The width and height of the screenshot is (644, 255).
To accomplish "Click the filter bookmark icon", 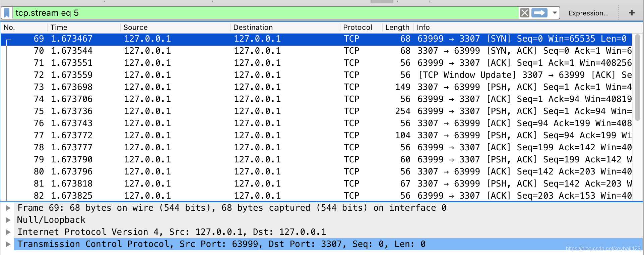I will point(7,13).
